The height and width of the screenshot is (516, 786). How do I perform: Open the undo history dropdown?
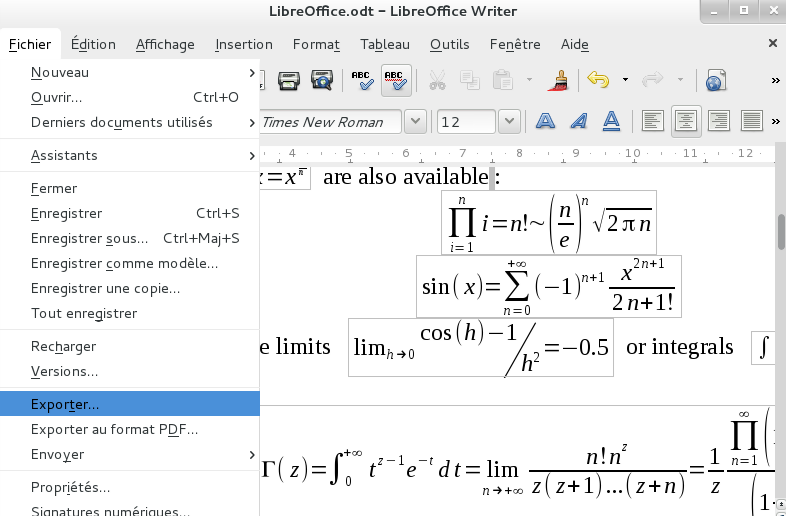pos(625,80)
